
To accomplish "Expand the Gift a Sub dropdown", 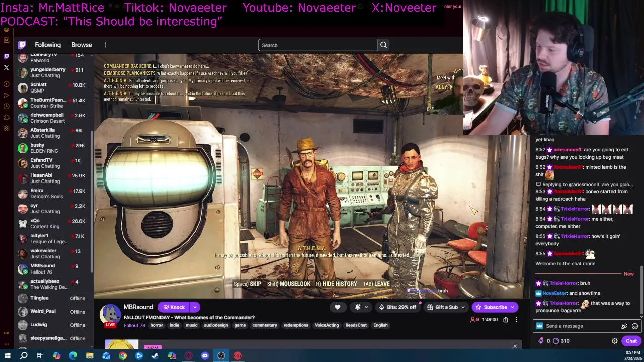I will point(463,307).
